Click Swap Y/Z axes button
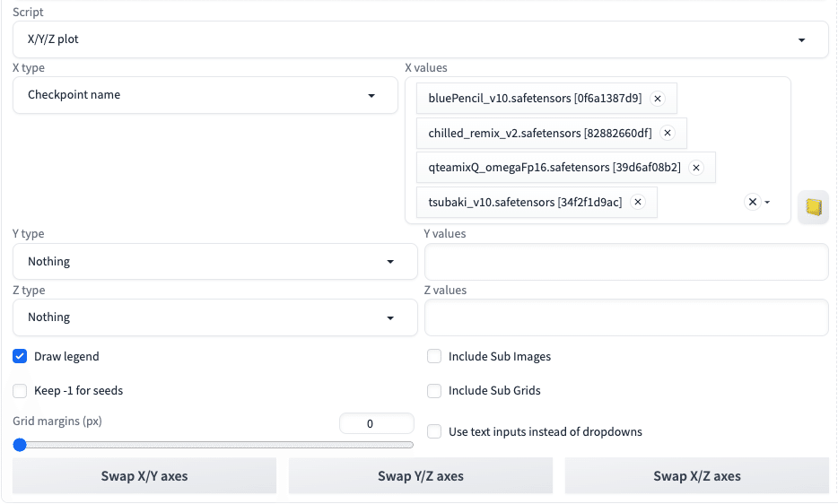The width and height of the screenshot is (838, 504). (421, 475)
